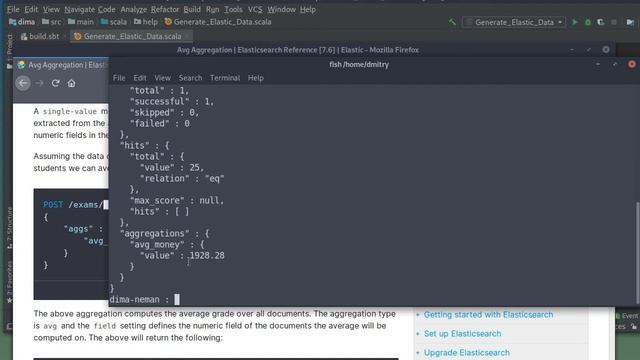
Task: Click the Event Log status bar entry
Action: 627,316
